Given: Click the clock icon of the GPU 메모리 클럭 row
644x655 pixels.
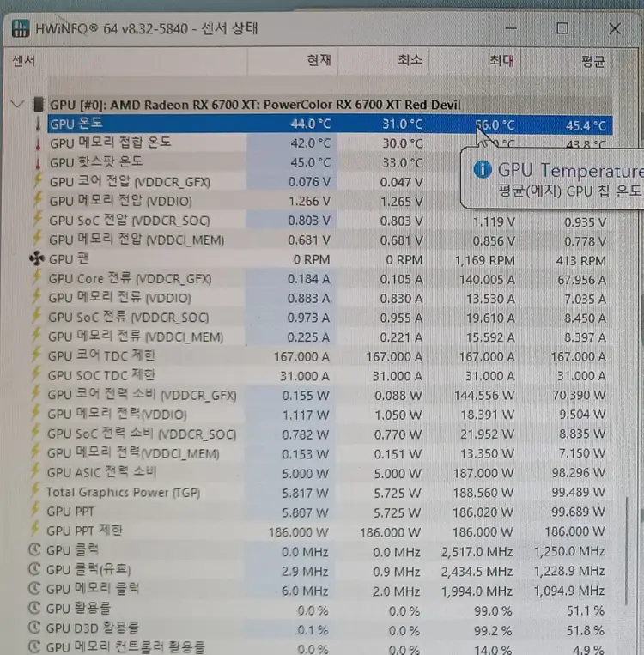Looking at the screenshot, I should (34, 589).
